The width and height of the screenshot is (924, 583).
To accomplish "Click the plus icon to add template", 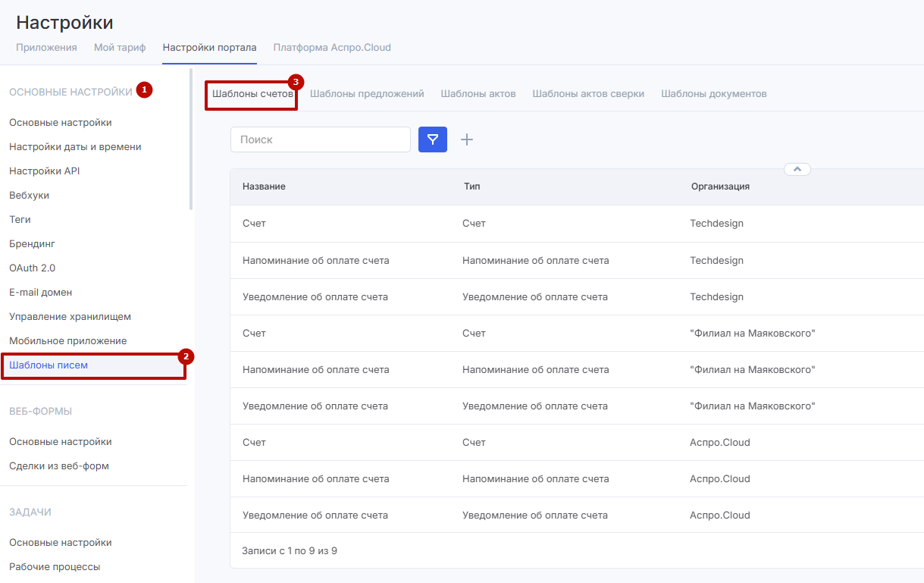I will click(x=467, y=139).
